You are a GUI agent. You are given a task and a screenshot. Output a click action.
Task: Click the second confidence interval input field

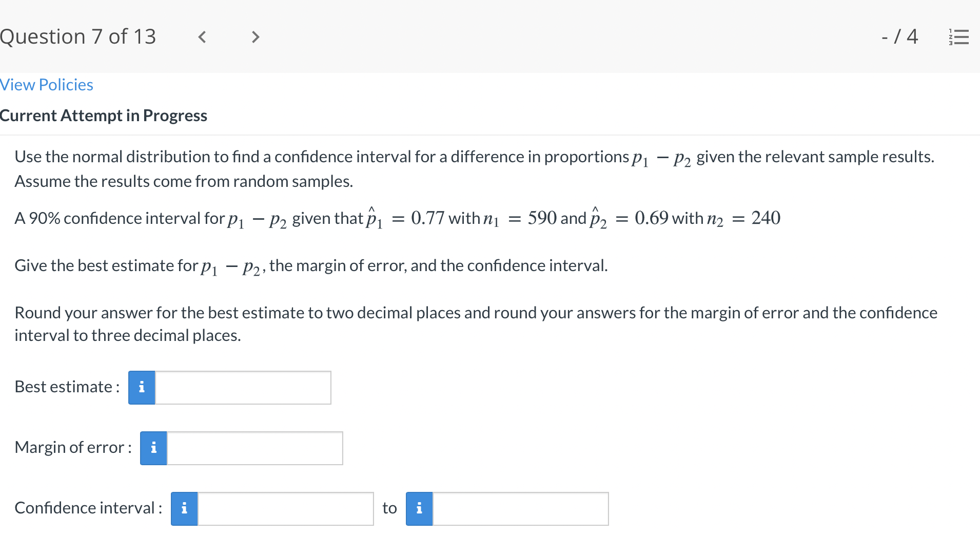point(520,508)
